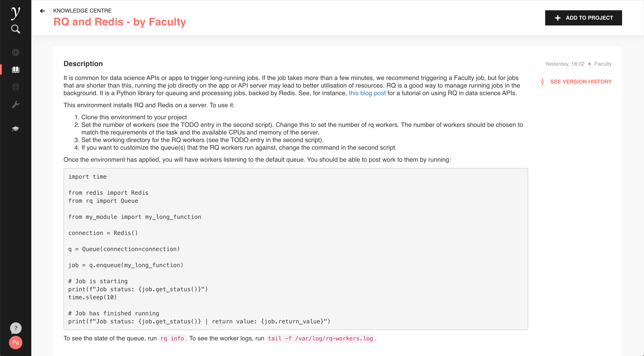Open the search magnifier icon
Screen dimensions: 644x356
coord(15,29)
